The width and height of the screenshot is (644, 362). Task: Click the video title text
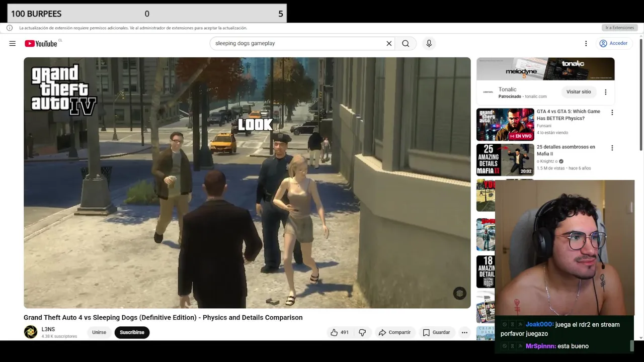click(x=163, y=317)
